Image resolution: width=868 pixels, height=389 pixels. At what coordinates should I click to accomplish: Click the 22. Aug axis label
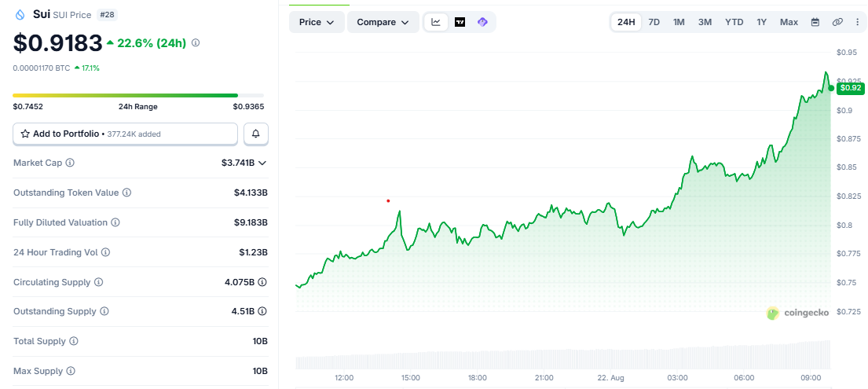pos(610,378)
